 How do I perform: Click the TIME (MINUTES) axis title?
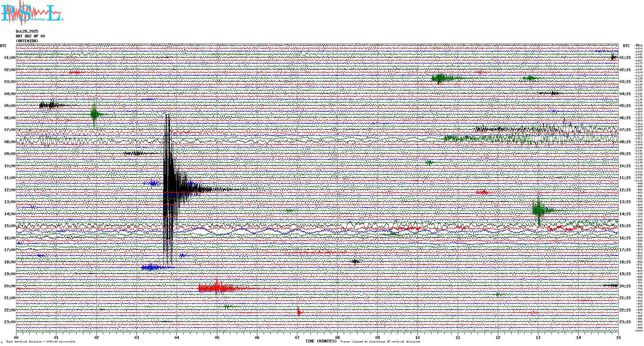[x=321, y=341]
